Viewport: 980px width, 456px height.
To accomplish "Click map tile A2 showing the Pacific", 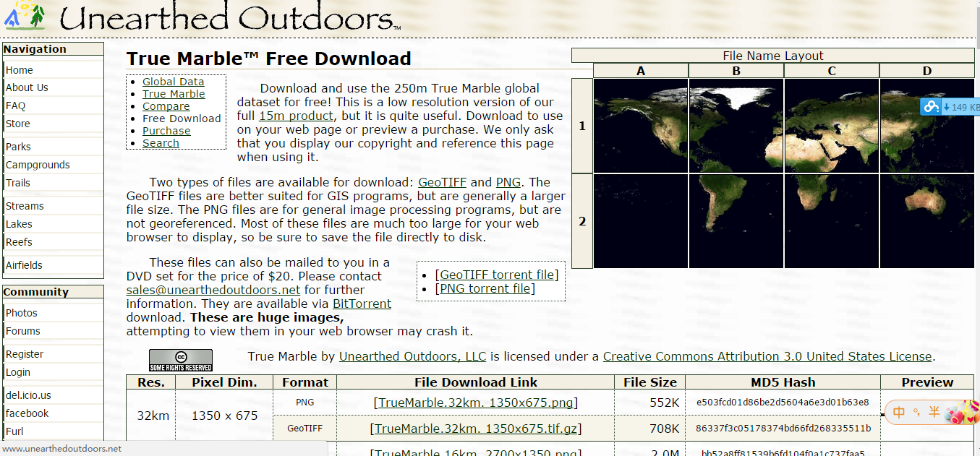I will [641, 221].
